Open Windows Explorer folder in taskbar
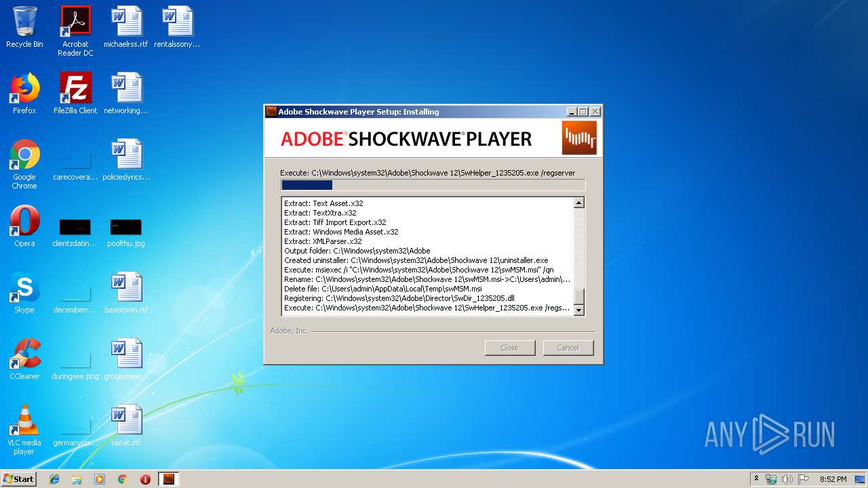868x488 pixels. (77, 479)
